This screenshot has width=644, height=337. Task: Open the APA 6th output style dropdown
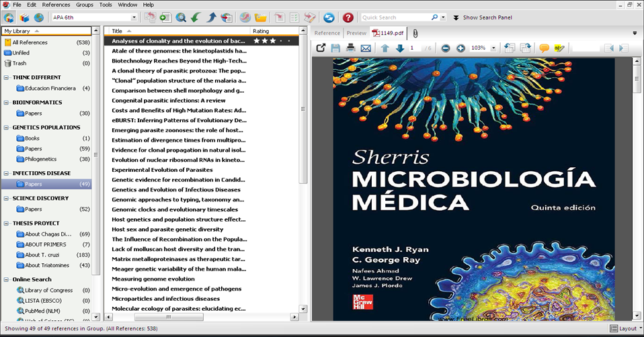pyautogui.click(x=134, y=17)
